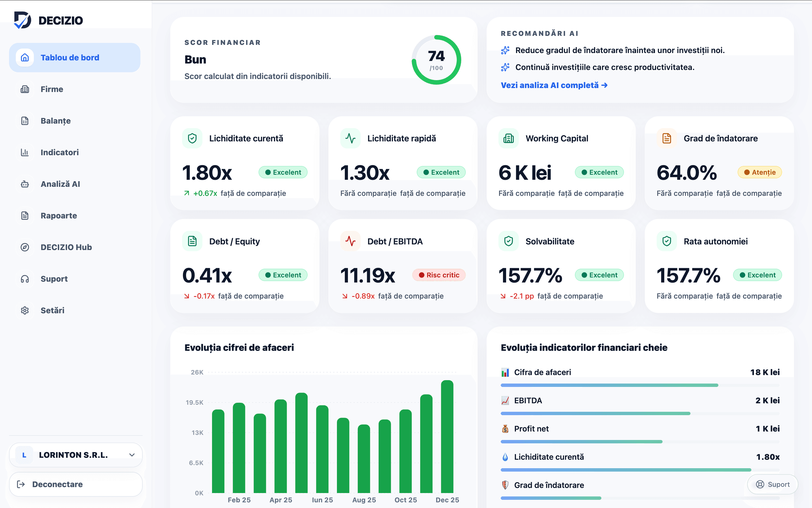Click sparkle icon beside 'Continuă investițiile'

pyautogui.click(x=505, y=67)
